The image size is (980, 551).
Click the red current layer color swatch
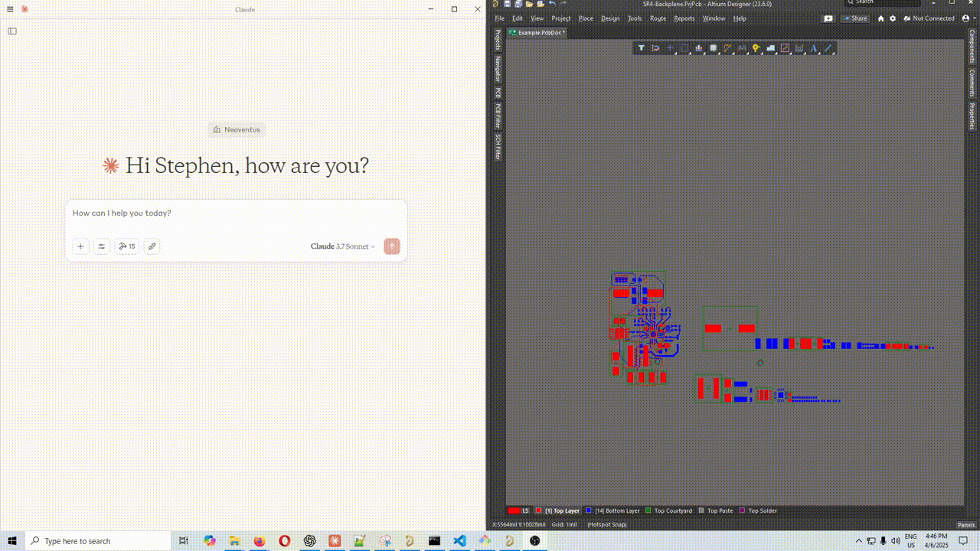514,510
